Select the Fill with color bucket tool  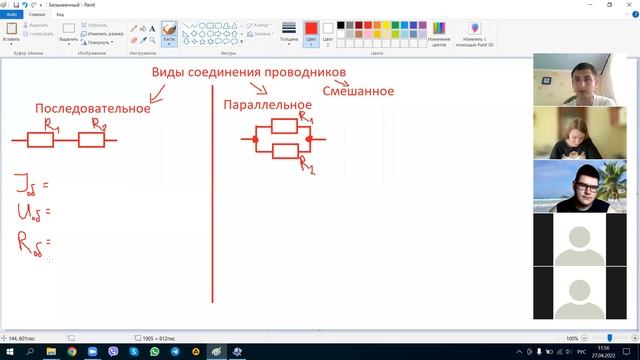click(x=143, y=29)
